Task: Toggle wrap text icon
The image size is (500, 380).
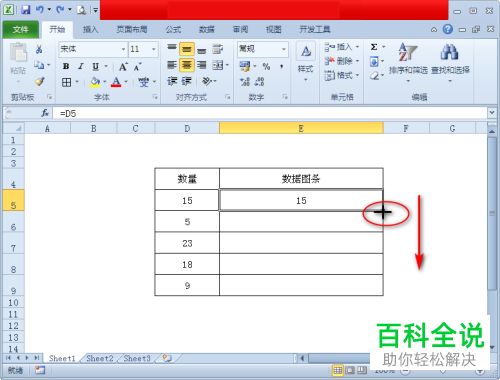Action: pyautogui.click(x=218, y=49)
